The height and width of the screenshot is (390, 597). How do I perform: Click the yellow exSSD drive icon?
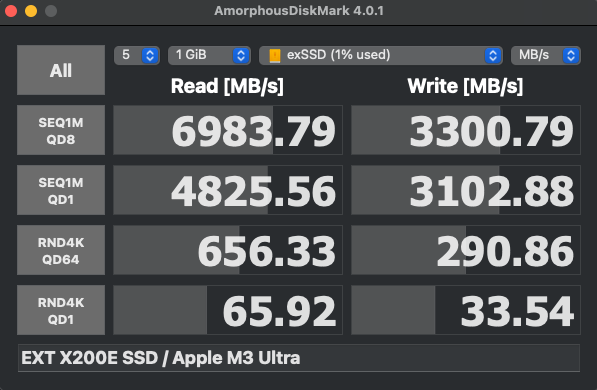click(275, 56)
